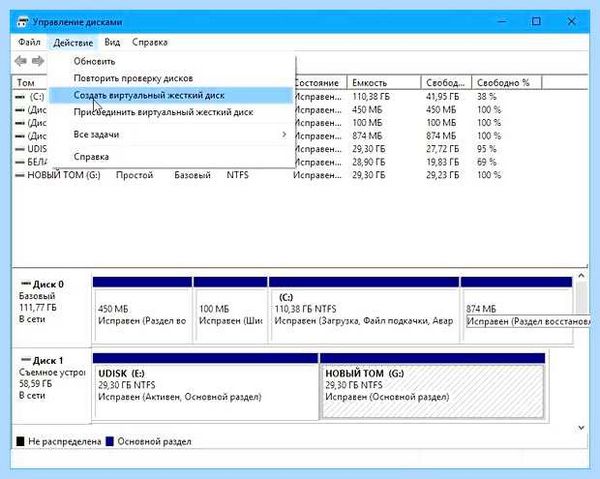Select Повторить проверку дисков
The height and width of the screenshot is (479, 600).
tap(171, 78)
